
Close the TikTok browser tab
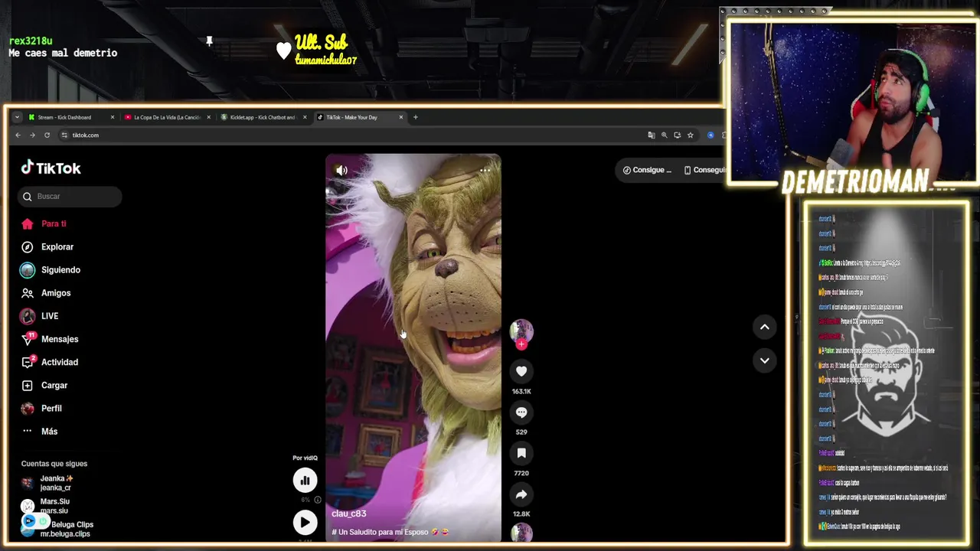click(401, 117)
